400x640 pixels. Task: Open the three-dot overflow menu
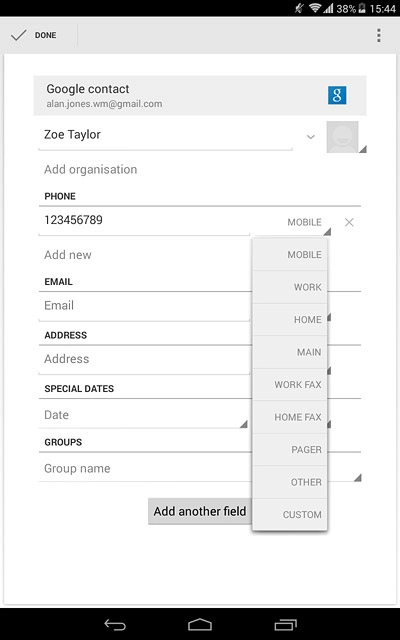click(379, 36)
